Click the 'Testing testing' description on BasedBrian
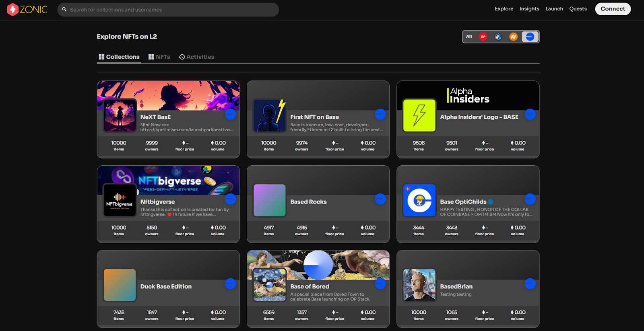Viewport: 644px width, 331px height. [x=456, y=294]
